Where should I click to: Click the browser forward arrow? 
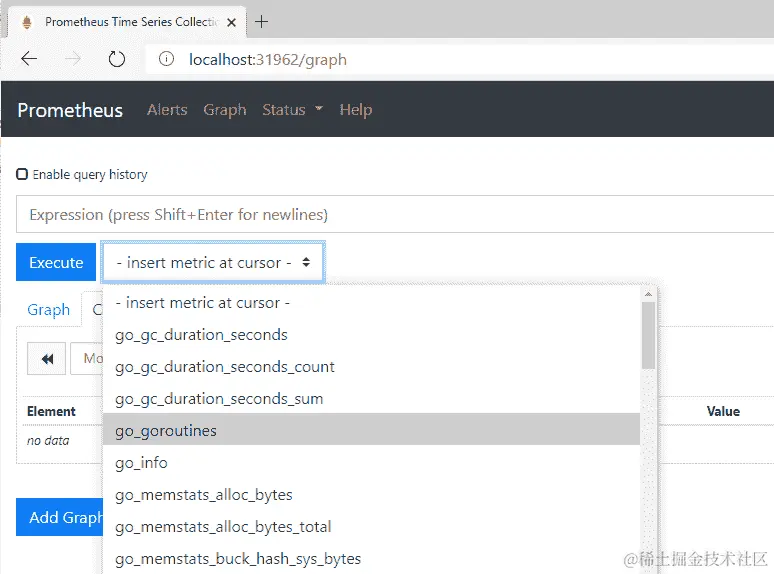pos(73,59)
